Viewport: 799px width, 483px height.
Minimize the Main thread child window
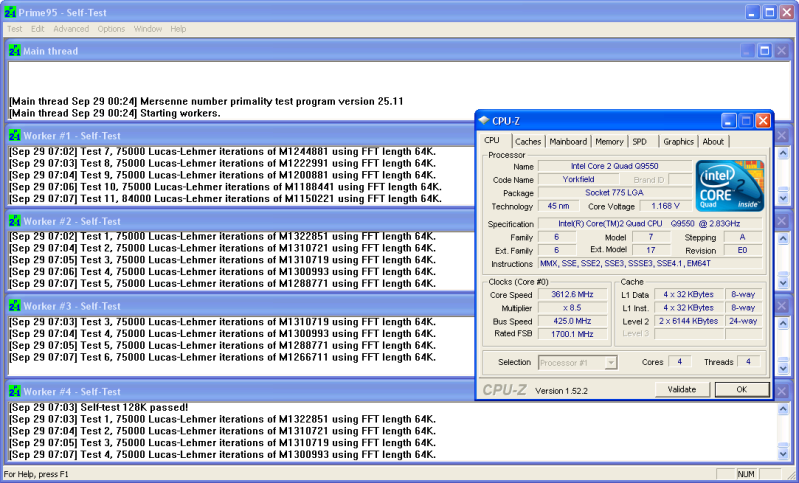(x=748, y=50)
